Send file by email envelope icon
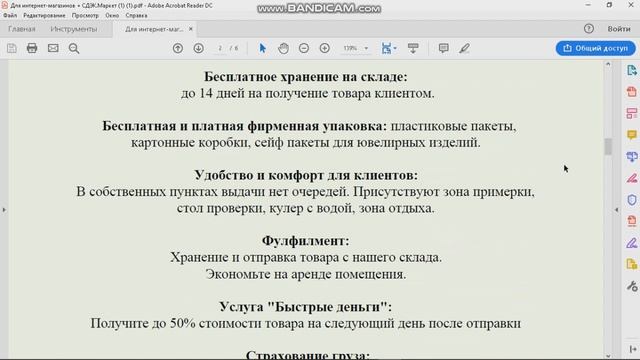Image resolution: width=640 pixels, height=360 pixels. click(53, 48)
